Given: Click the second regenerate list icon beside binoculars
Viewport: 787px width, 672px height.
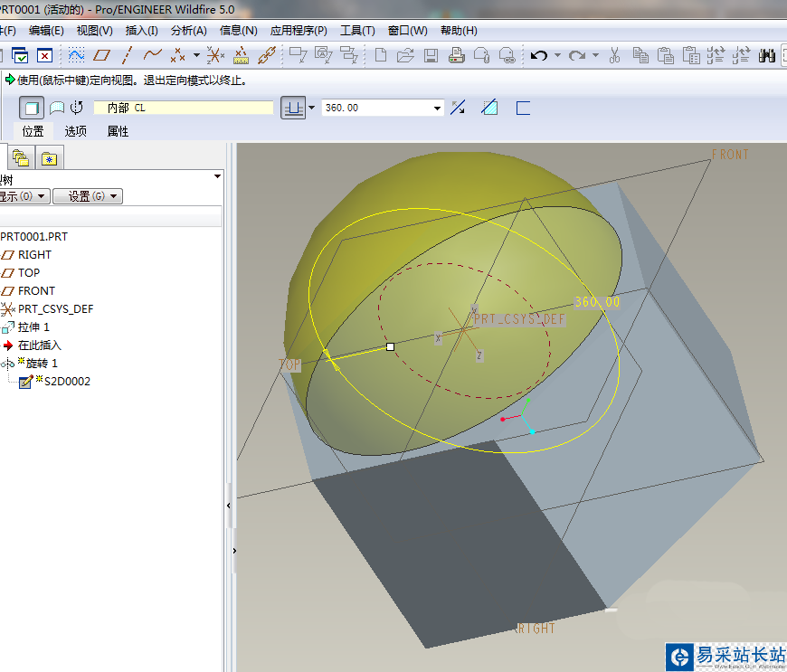Looking at the screenshot, I should click(742, 54).
